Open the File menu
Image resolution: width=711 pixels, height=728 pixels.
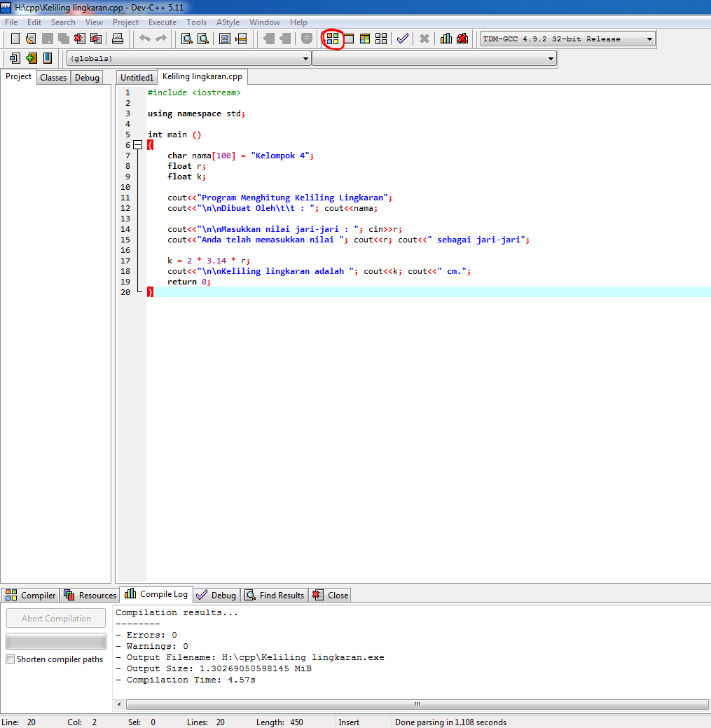click(x=11, y=22)
